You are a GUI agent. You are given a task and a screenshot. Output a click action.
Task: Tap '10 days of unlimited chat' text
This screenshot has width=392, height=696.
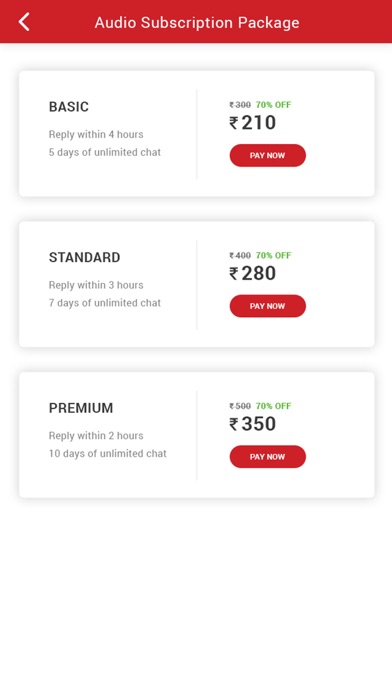click(x=108, y=453)
